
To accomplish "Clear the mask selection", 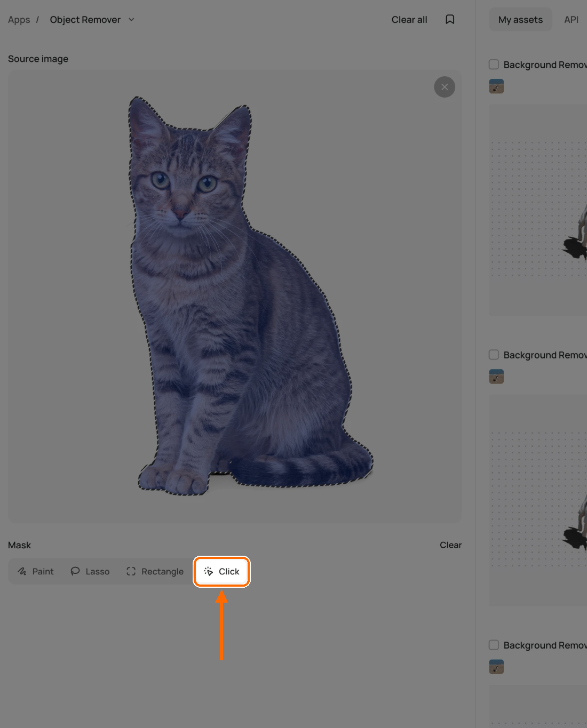I will (x=450, y=545).
